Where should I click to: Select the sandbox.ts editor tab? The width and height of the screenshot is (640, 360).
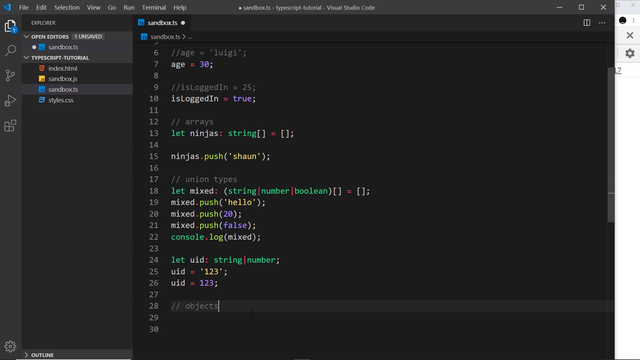click(x=162, y=23)
